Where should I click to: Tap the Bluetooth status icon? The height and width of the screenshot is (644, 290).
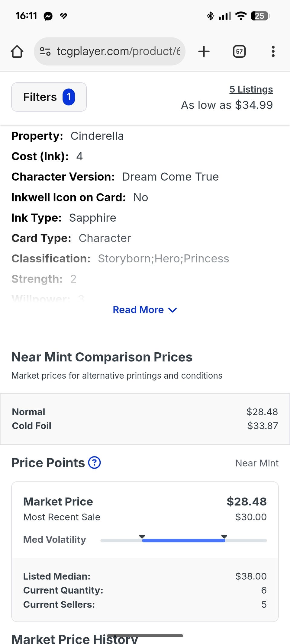tap(210, 16)
